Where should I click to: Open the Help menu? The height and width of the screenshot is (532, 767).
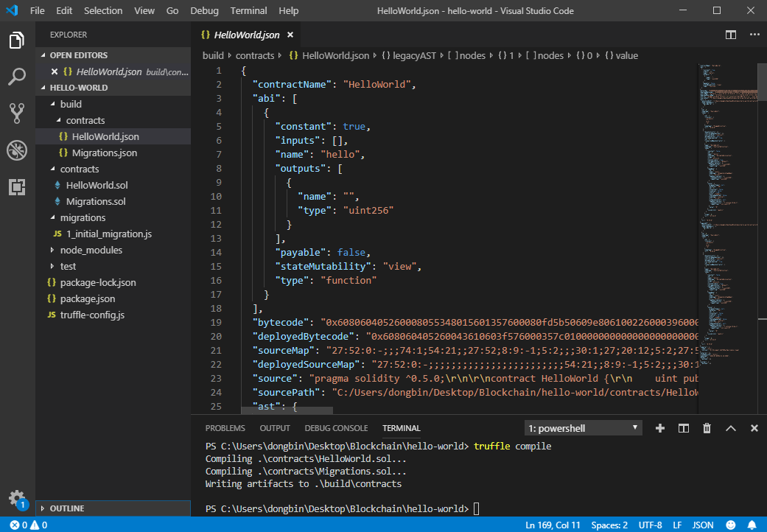tap(289, 10)
